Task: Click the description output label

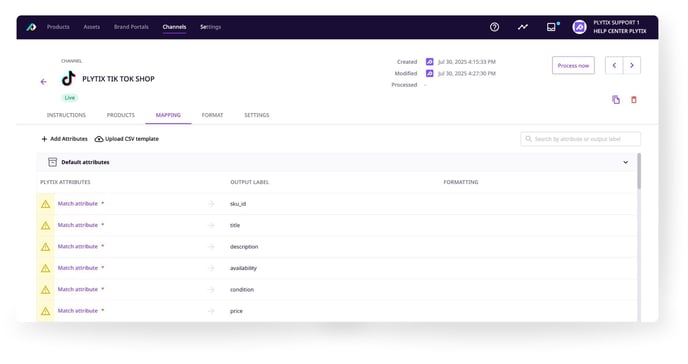Action: (244, 247)
